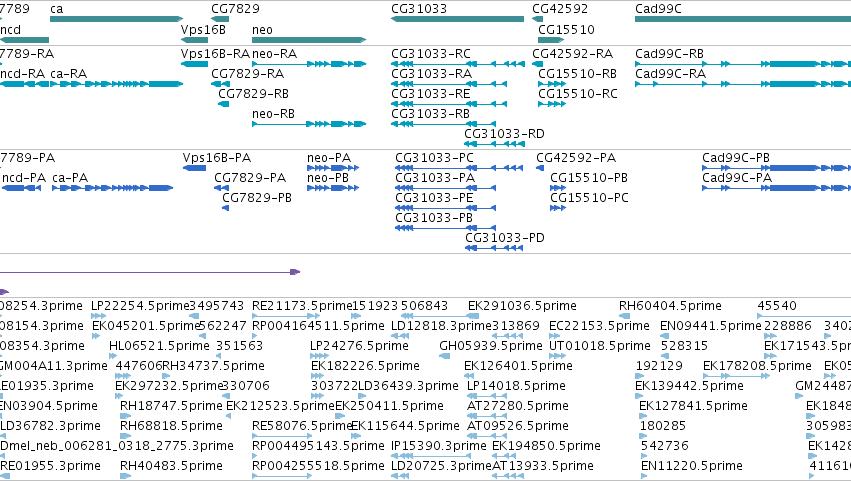The width and height of the screenshot is (851, 481).
Task: Select protein neo-PA
Action: pos(333,168)
